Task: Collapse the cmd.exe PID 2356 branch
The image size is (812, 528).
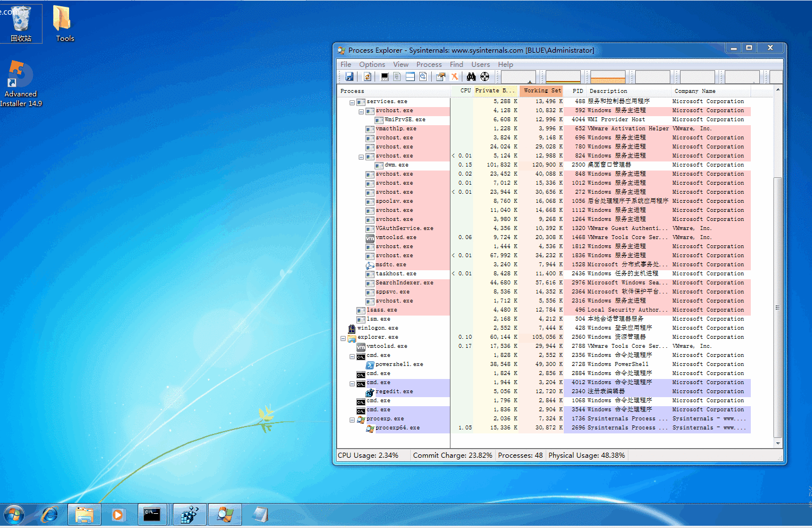Action: 352,356
